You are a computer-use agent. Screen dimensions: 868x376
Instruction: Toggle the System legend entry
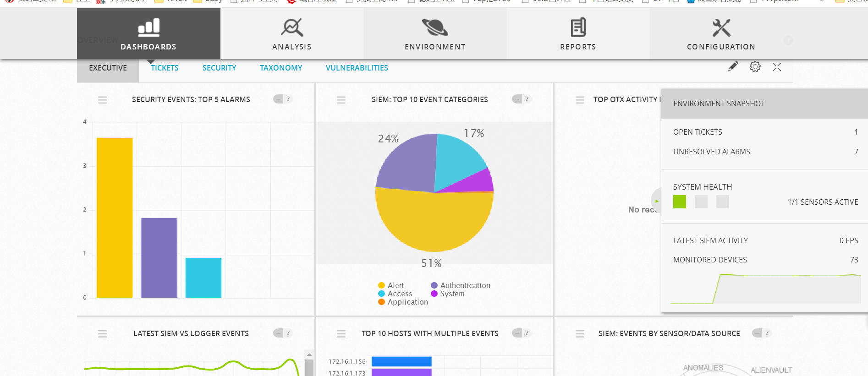click(x=448, y=294)
